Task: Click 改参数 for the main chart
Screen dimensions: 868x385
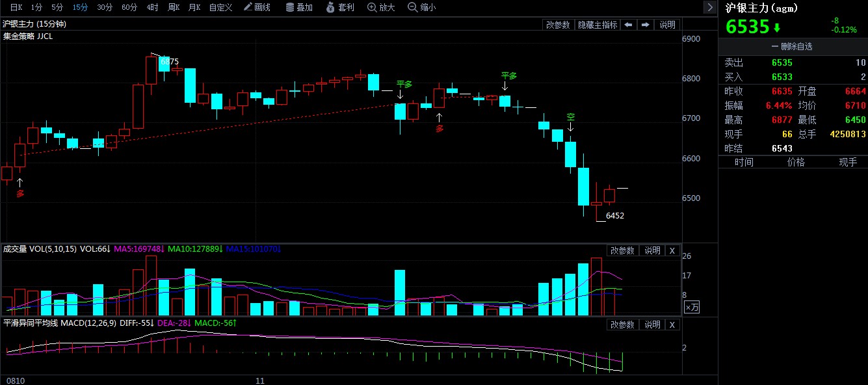Action: (558, 25)
